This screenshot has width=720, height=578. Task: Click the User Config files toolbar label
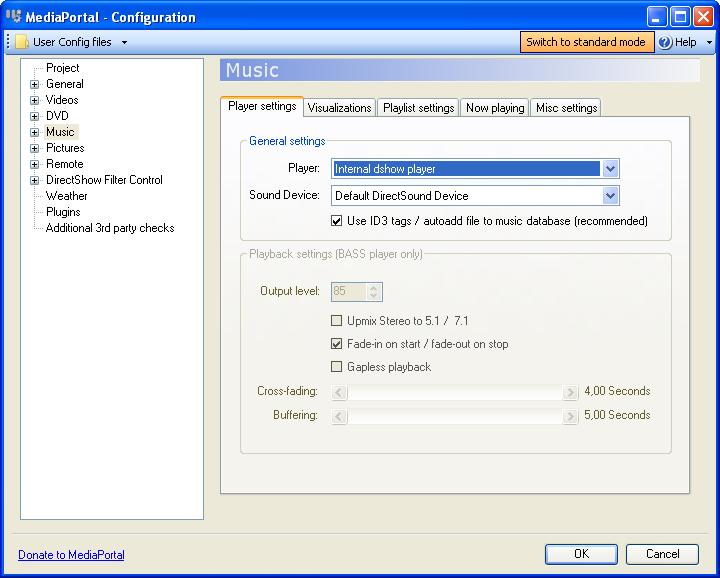pos(72,42)
